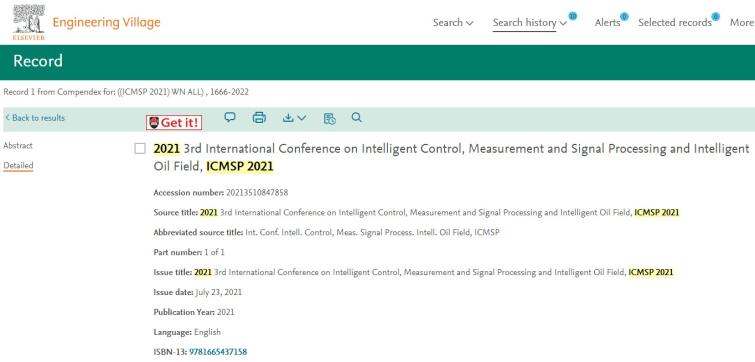The width and height of the screenshot is (755, 362).
Task: Switch to the Abstract view
Action: (18, 145)
